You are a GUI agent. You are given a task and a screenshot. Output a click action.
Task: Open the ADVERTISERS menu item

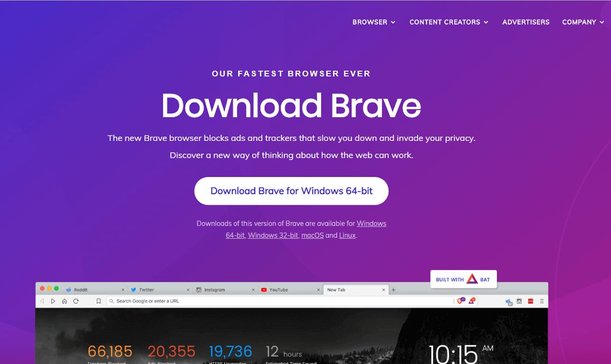(x=526, y=22)
